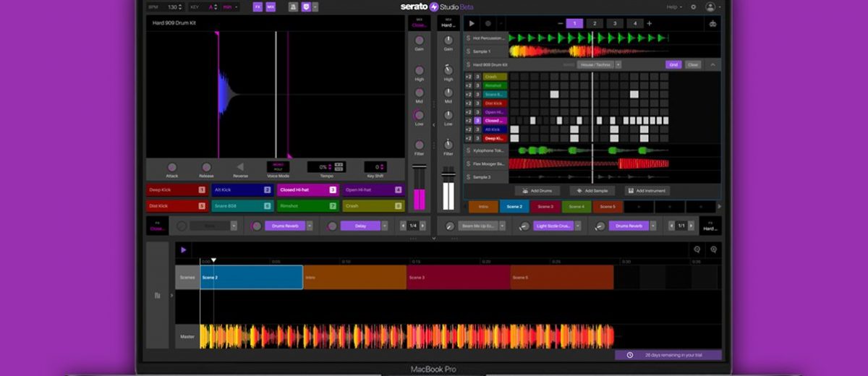This screenshot has width=868, height=376.
Task: Select pattern tab 2
Action: click(x=595, y=23)
